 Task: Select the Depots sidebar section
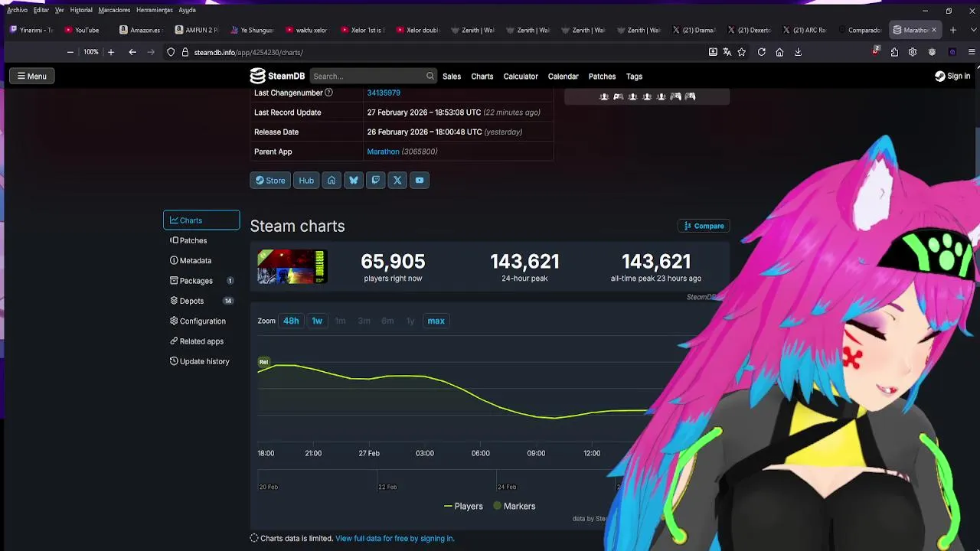201,301
